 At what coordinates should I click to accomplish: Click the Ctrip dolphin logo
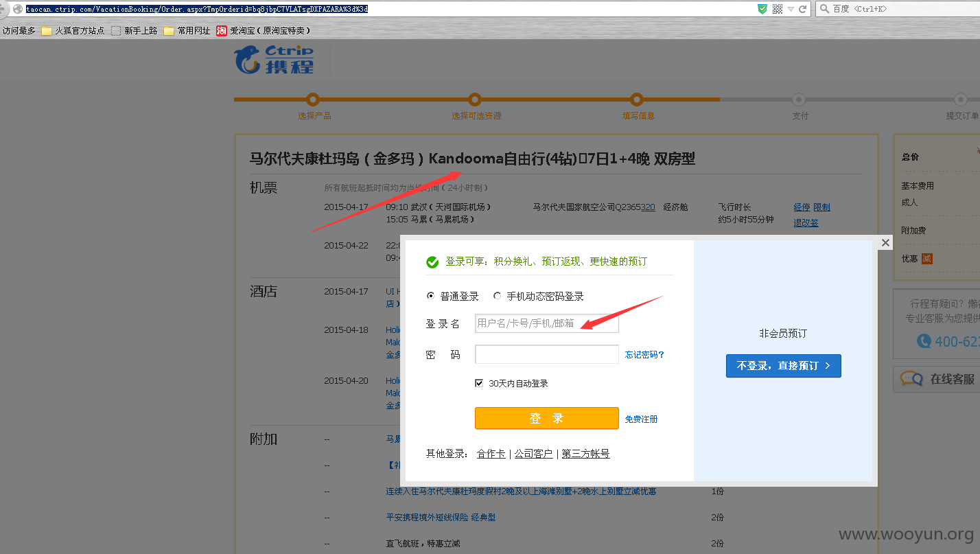[x=275, y=60]
